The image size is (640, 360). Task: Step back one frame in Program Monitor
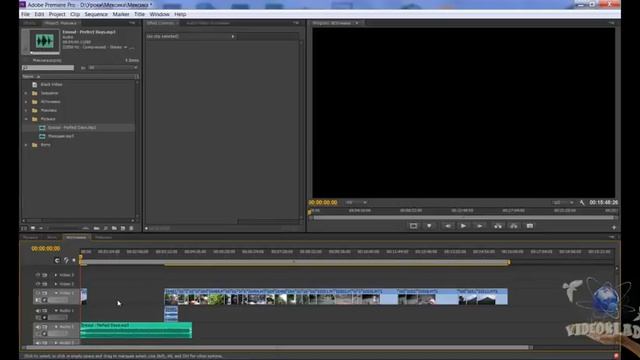pyautogui.click(x=448, y=226)
